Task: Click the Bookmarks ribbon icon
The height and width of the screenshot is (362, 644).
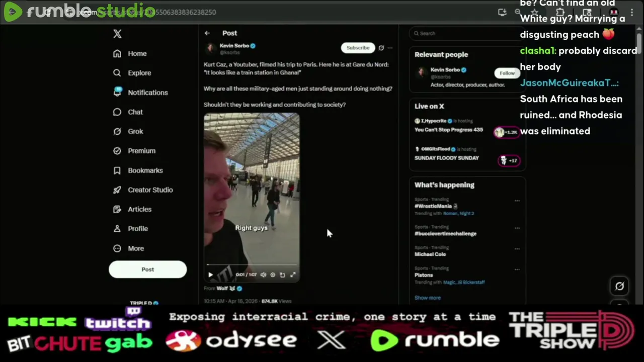Action: click(x=117, y=170)
